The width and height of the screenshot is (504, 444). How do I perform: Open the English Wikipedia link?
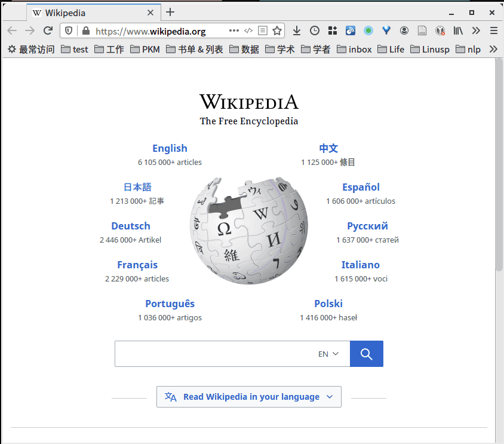pos(170,148)
